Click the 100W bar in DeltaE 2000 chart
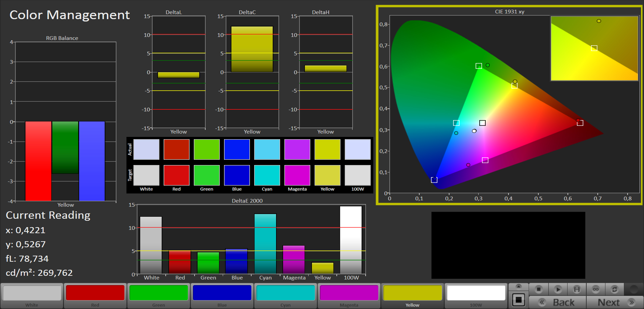 [351, 240]
